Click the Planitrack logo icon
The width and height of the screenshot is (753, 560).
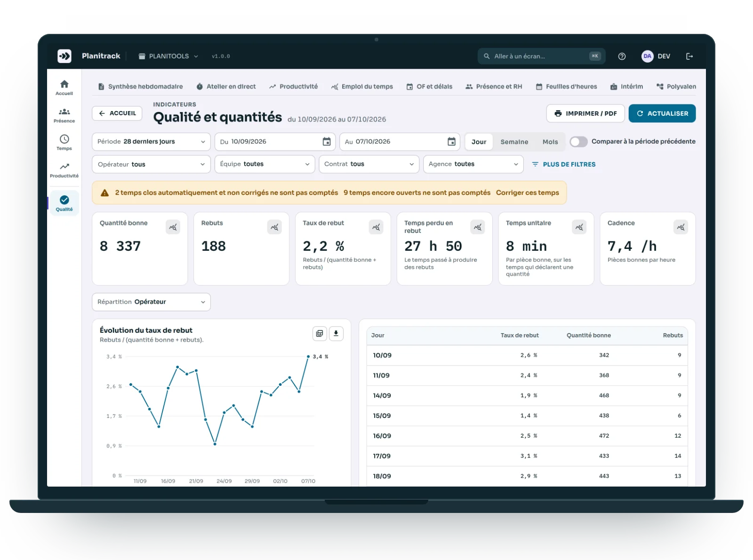coord(64,56)
